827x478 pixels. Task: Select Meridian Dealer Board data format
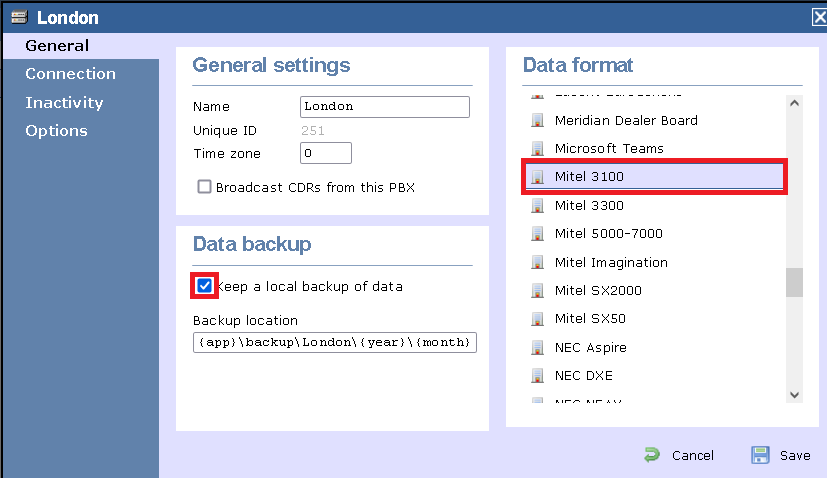click(x=626, y=121)
